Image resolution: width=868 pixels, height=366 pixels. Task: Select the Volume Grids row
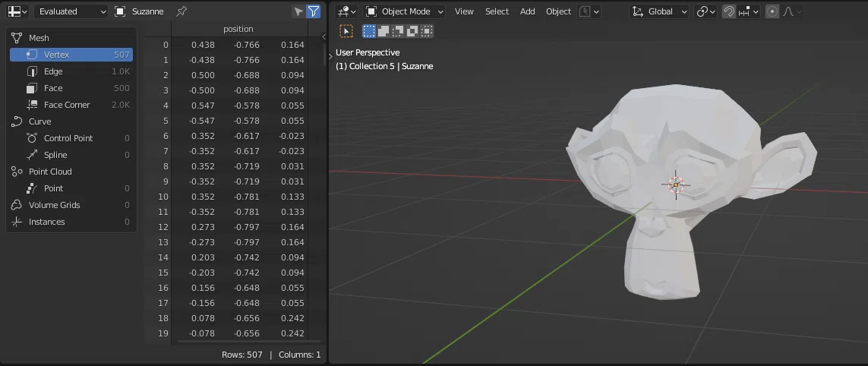[71, 205]
